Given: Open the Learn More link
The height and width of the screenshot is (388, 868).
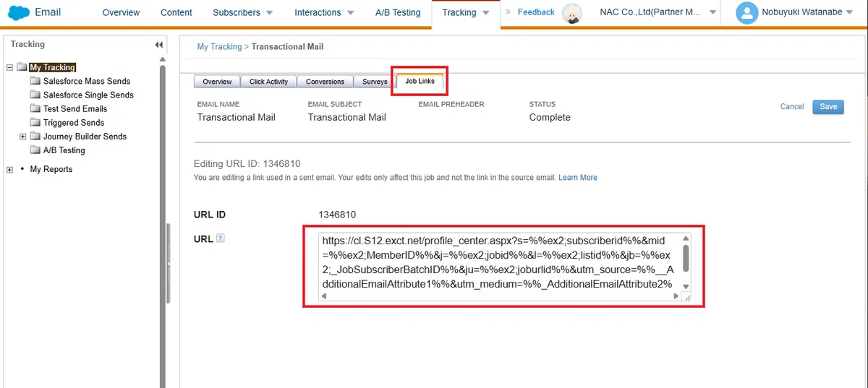Looking at the screenshot, I should [x=578, y=178].
